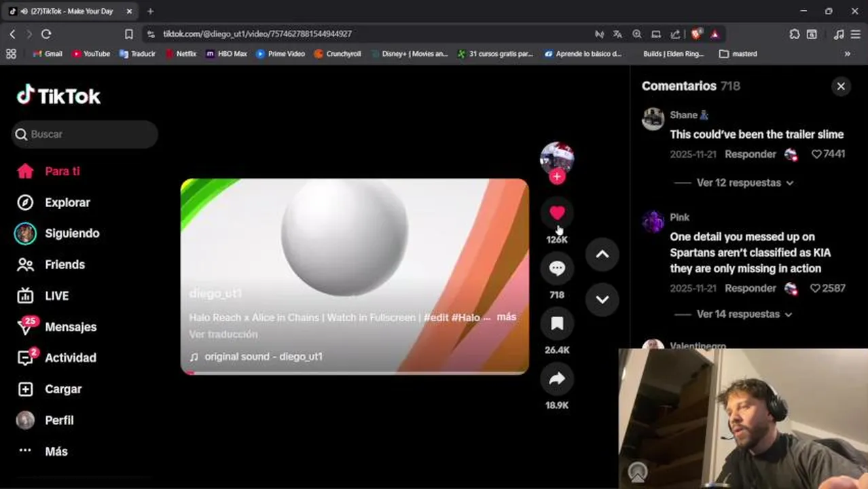
Task: Open the Netflix bookmark
Action: (x=181, y=54)
